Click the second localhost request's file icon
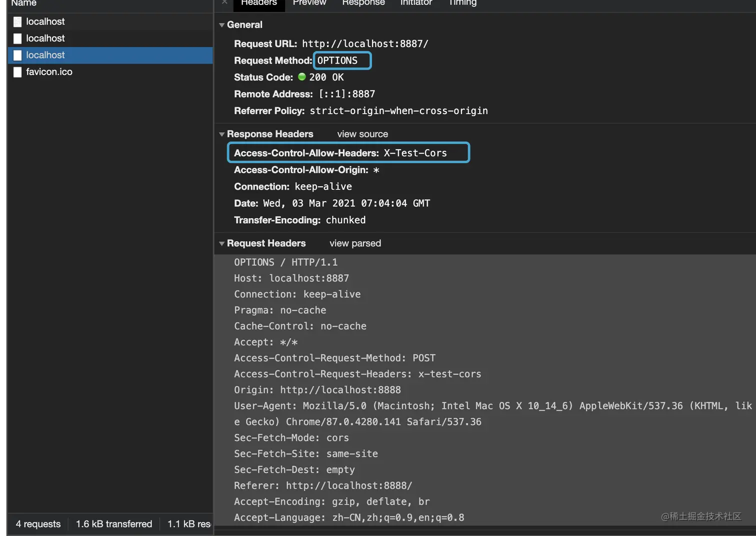The image size is (756, 536). [x=17, y=39]
